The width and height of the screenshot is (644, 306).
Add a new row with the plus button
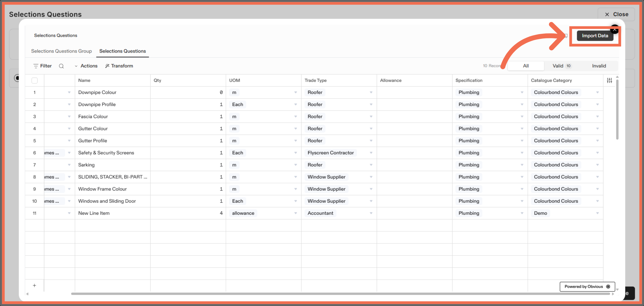pyautogui.click(x=34, y=285)
